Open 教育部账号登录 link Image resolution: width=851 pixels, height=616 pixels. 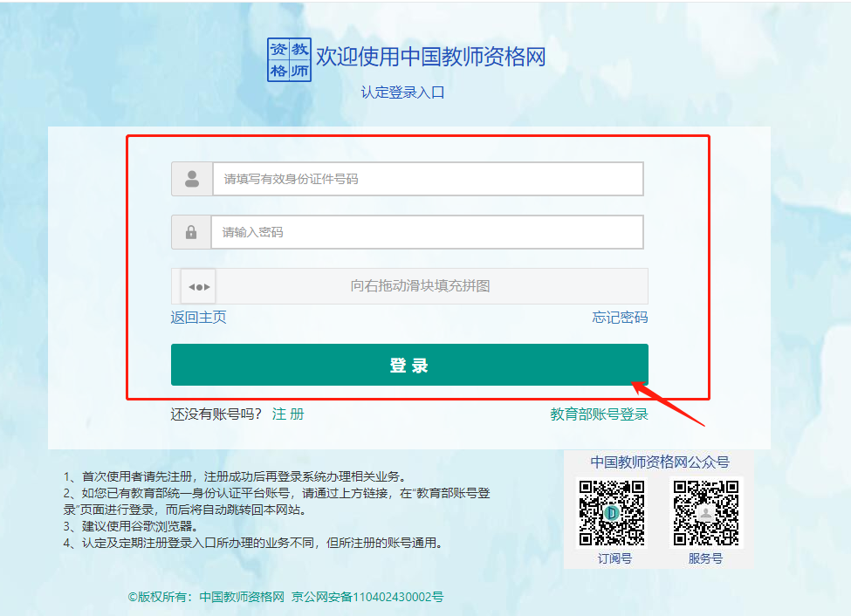coord(599,414)
